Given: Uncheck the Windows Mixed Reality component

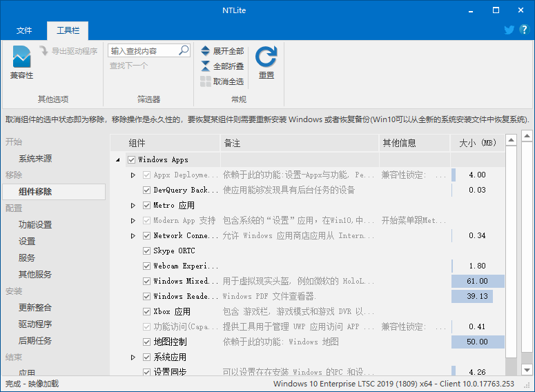Looking at the screenshot, I should click(146, 282).
